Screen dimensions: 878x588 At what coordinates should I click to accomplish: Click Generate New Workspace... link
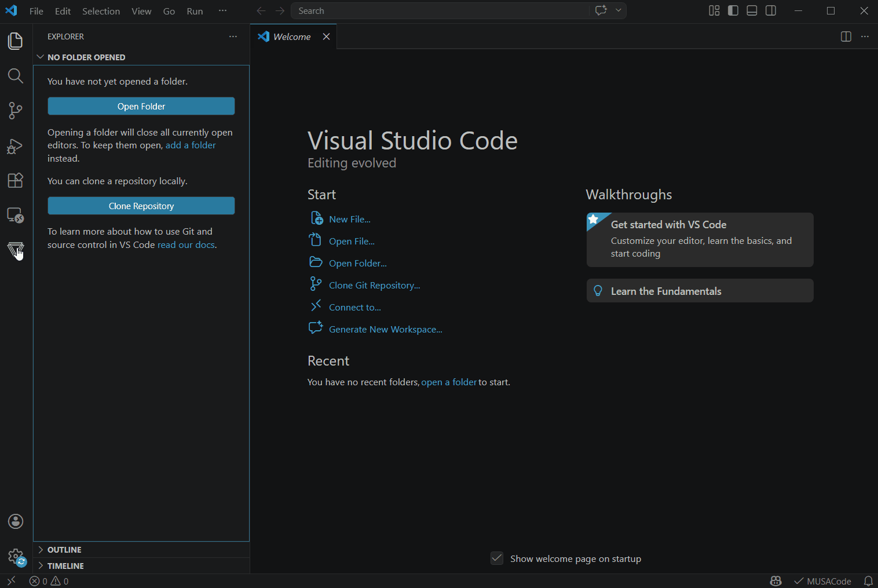tap(385, 330)
